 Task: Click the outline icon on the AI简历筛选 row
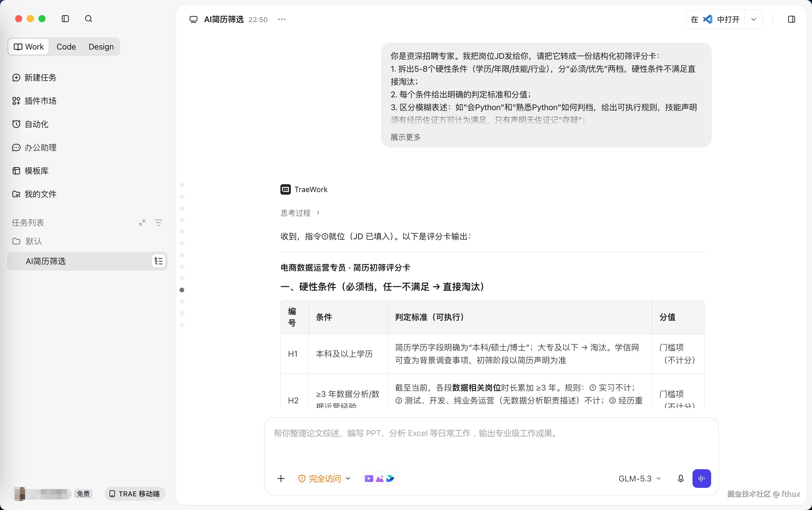tap(159, 261)
